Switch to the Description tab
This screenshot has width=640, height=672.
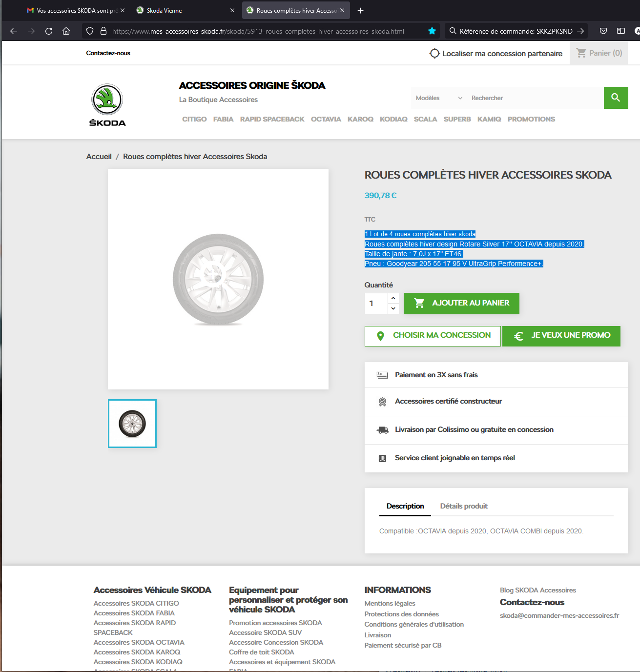405,506
